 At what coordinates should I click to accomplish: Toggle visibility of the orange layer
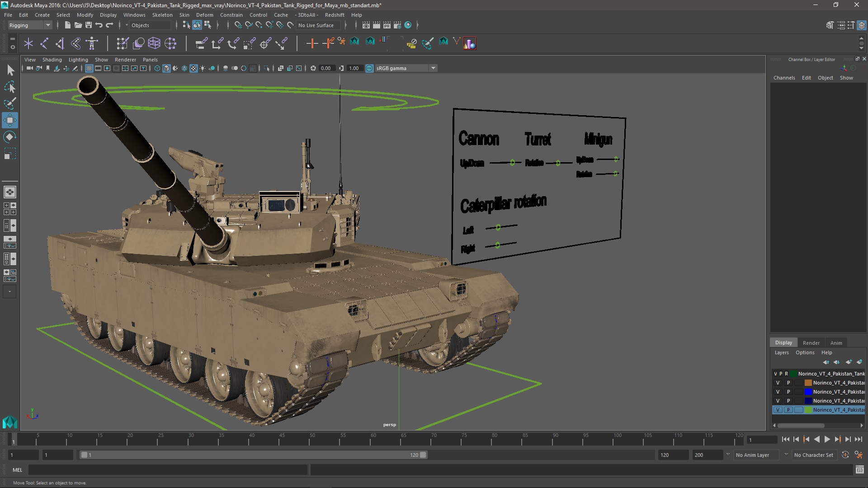point(778,383)
